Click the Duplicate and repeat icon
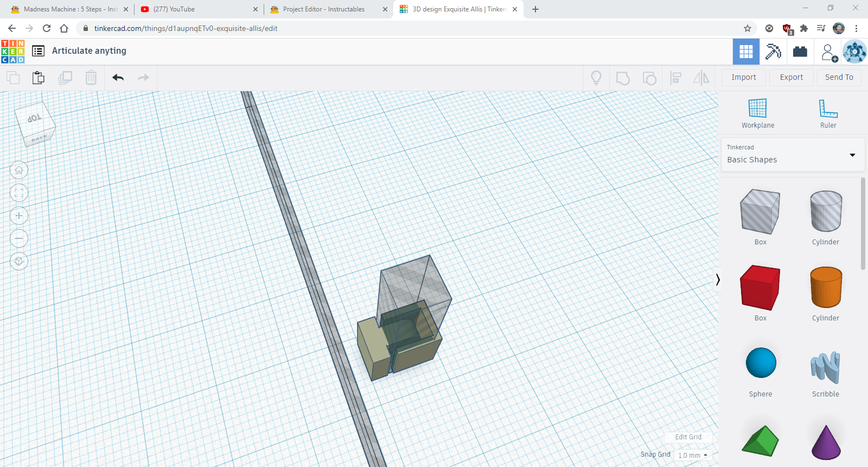 65,78
